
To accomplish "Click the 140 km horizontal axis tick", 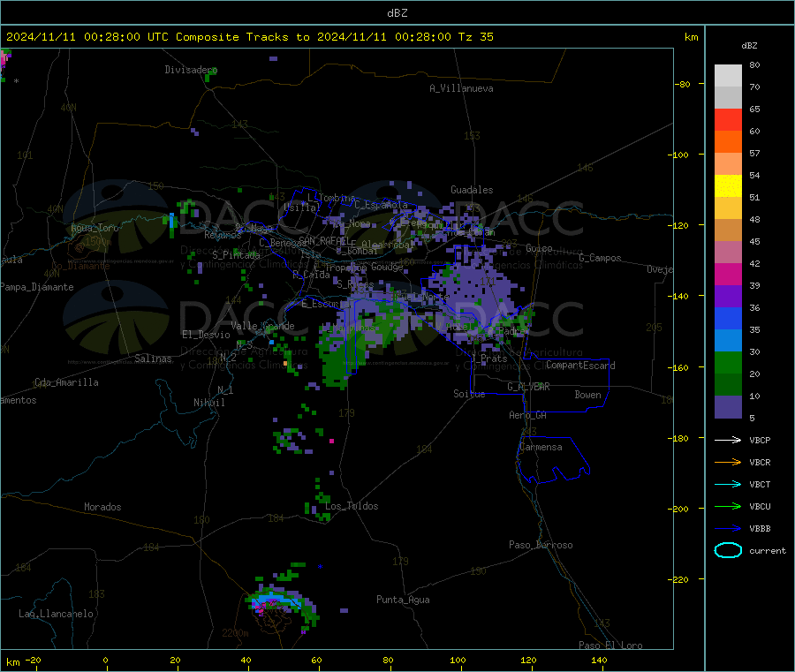I will (x=599, y=660).
